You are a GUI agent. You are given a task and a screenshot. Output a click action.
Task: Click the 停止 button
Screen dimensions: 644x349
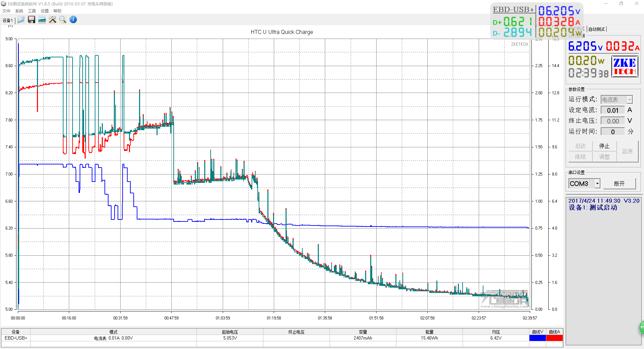click(604, 146)
